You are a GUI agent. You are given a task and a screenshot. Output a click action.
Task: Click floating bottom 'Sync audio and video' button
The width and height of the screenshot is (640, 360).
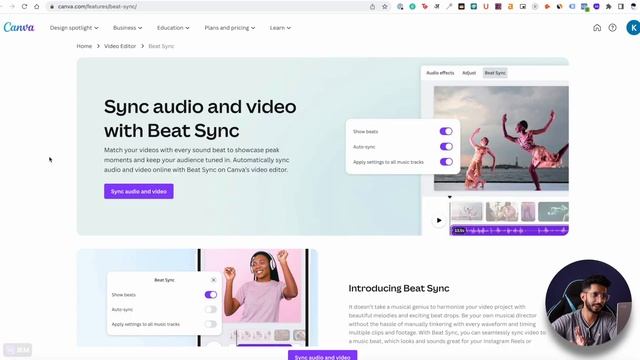pos(322,355)
